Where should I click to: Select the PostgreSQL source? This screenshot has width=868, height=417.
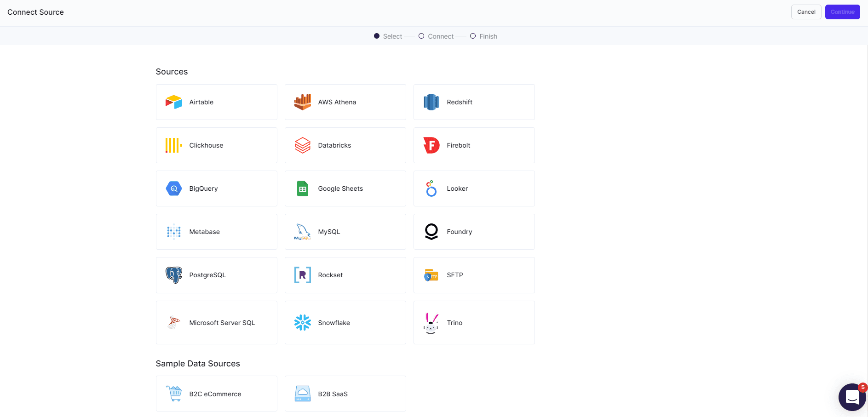[216, 274]
